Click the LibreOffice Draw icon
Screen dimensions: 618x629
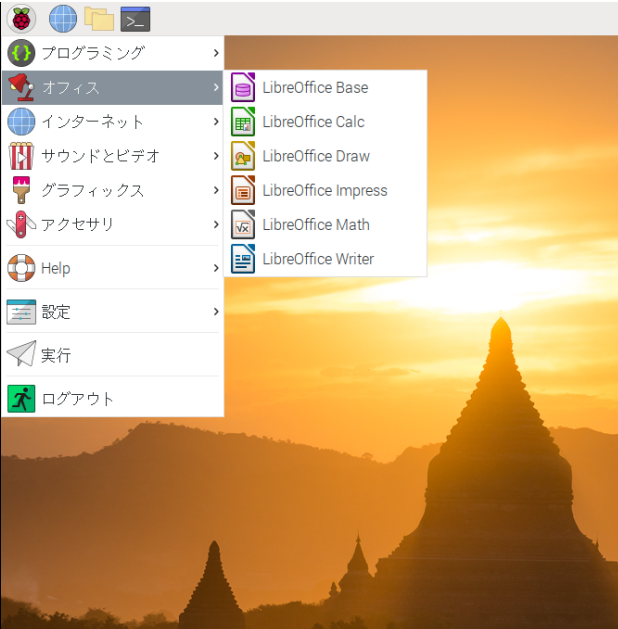pos(243,156)
